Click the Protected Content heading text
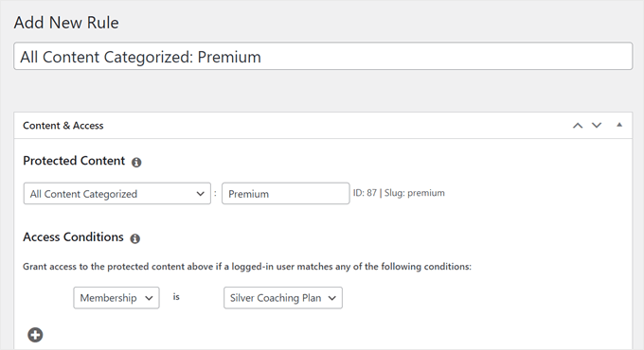 click(x=74, y=161)
